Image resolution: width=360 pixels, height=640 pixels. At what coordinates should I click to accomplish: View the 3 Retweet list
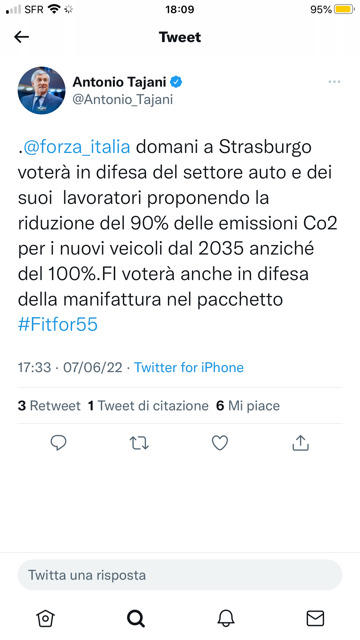click(x=49, y=406)
